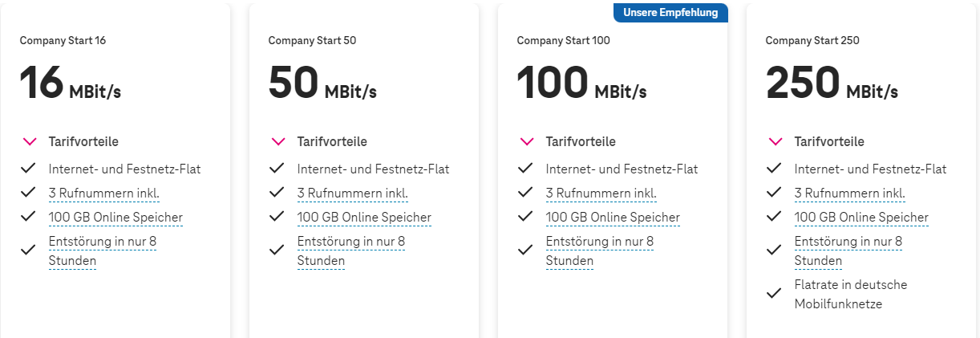
Task: Click checkmark beside 100 GB Online Speicher in Start 50
Action: 277,217
